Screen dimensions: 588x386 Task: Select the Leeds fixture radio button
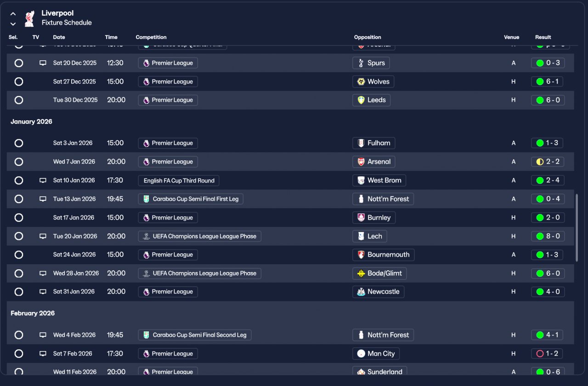(19, 100)
